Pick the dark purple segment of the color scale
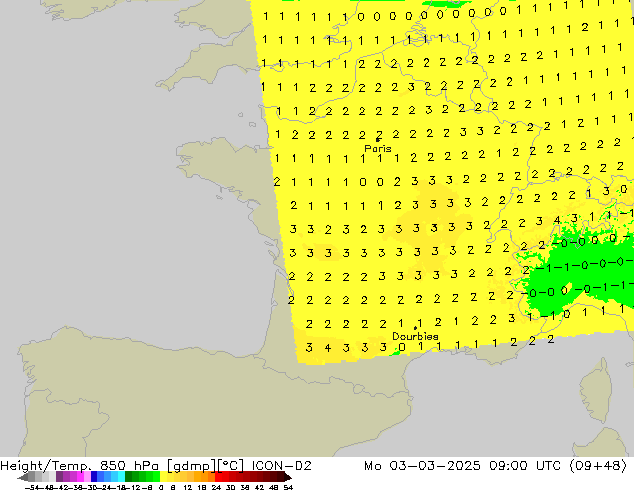Image resolution: width=634 pixels, height=490 pixels. 59,477
